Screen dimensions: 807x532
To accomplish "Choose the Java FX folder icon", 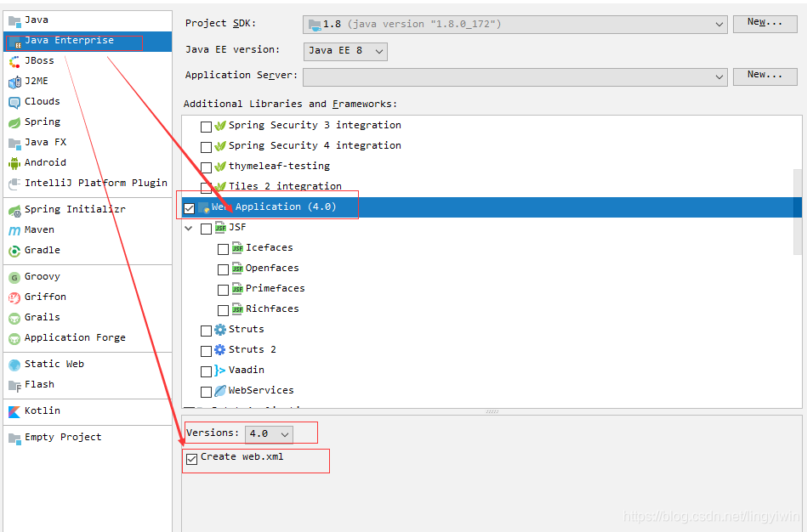I will 14,144.
